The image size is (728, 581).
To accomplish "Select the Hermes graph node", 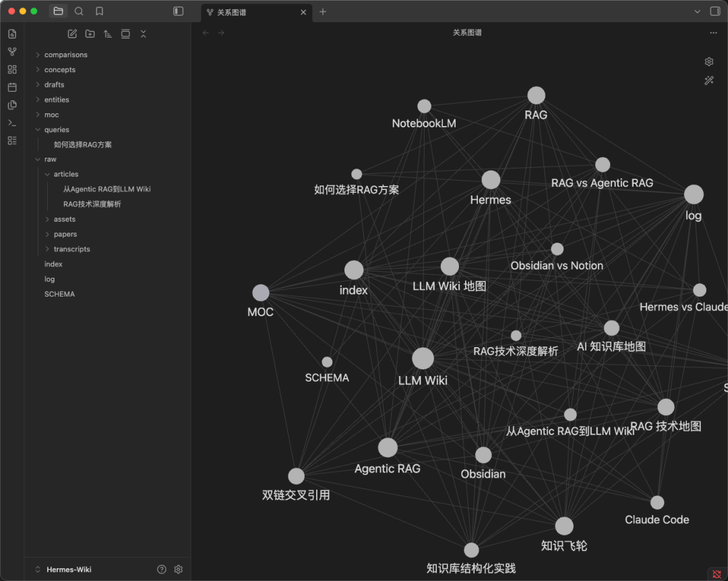I will [491, 180].
